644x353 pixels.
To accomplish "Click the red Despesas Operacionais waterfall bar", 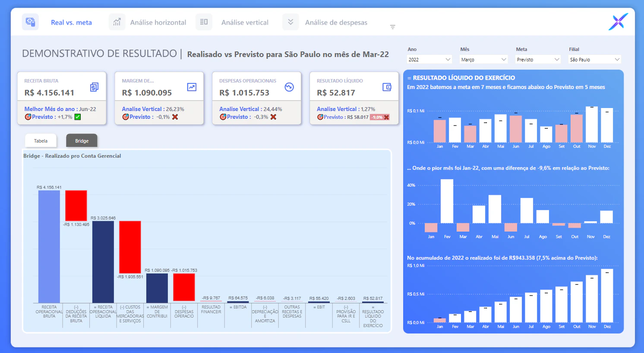I will (184, 287).
